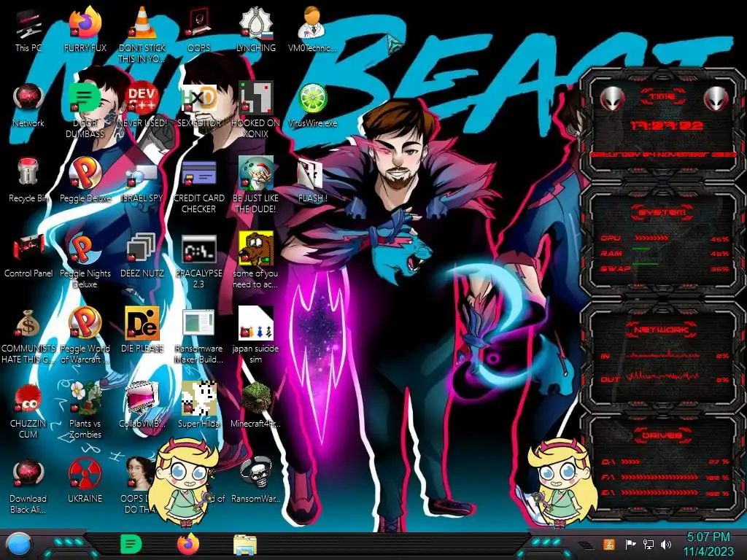Screen dimensions: 747x560
Task: Open the green chat bubble desktop shortcut
Action: pyautogui.click(x=85, y=111)
